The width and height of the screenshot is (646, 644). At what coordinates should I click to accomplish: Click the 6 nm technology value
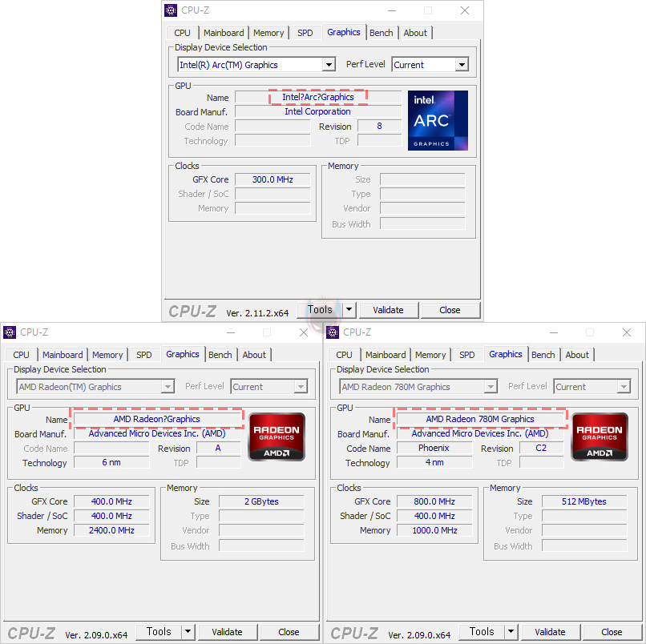pyautogui.click(x=111, y=462)
